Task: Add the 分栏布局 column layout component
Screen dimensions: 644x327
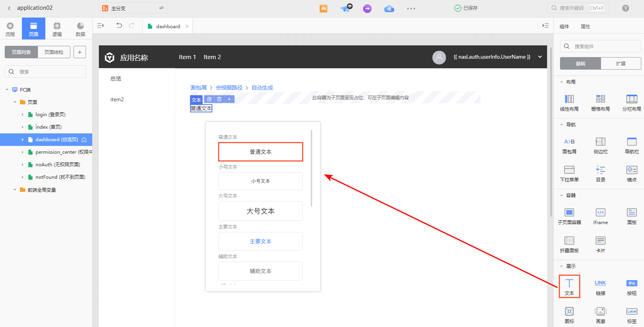Action: coord(632,103)
